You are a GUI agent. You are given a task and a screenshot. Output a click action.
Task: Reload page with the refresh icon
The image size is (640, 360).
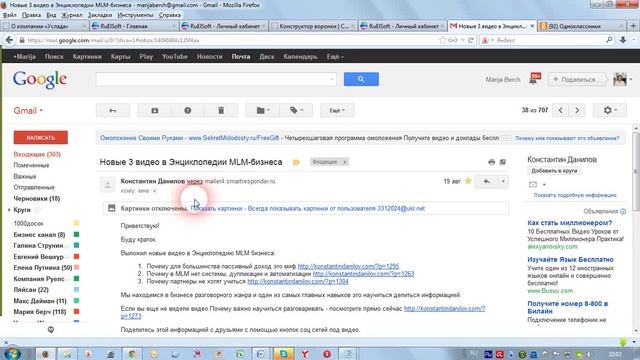point(471,40)
